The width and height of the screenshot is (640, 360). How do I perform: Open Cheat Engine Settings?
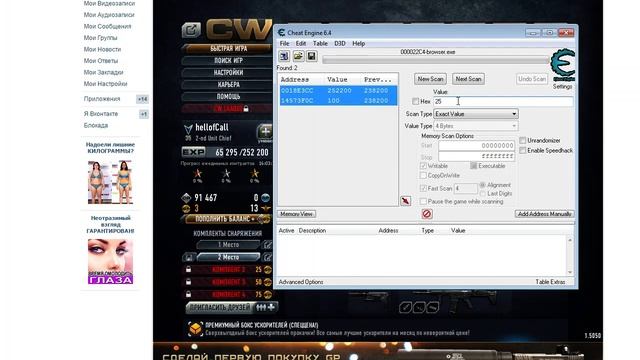[x=562, y=87]
